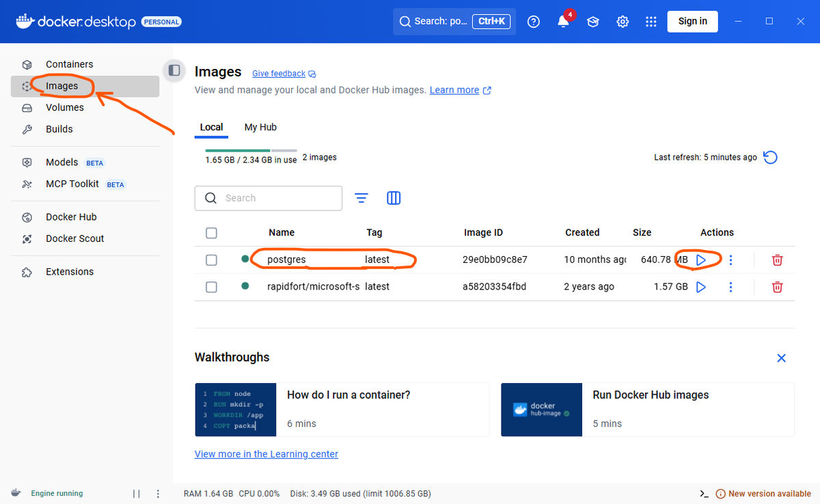Click image ID 29e0bb09c8e7

(x=495, y=260)
